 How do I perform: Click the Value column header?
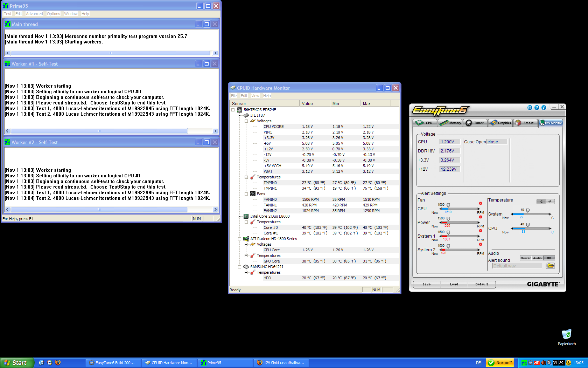[x=314, y=103]
